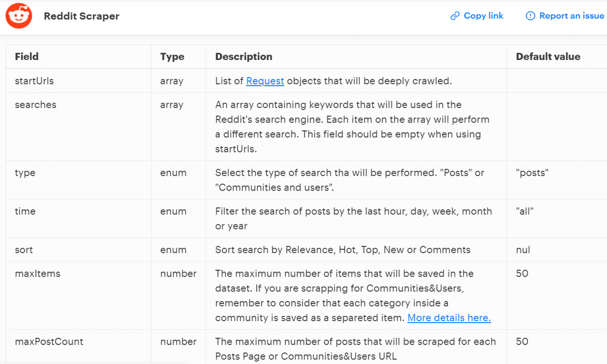The width and height of the screenshot is (607, 364).
Task: Select the maxPostCount field name
Action: 49,342
